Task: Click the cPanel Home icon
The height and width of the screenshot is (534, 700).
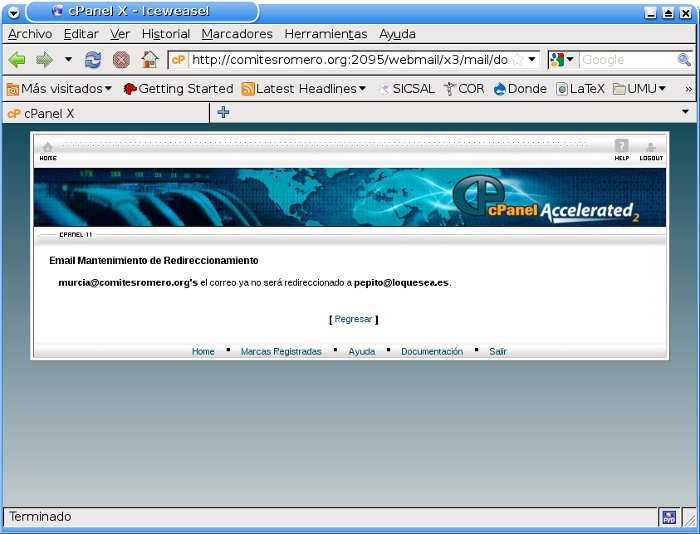Action: coord(47,149)
